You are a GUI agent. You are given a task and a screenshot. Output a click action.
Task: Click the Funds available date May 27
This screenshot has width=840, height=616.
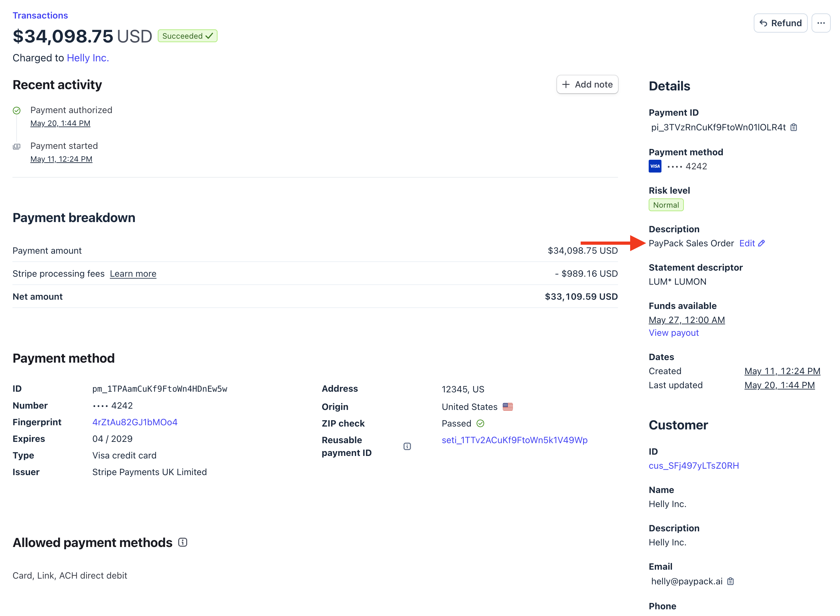click(x=686, y=320)
